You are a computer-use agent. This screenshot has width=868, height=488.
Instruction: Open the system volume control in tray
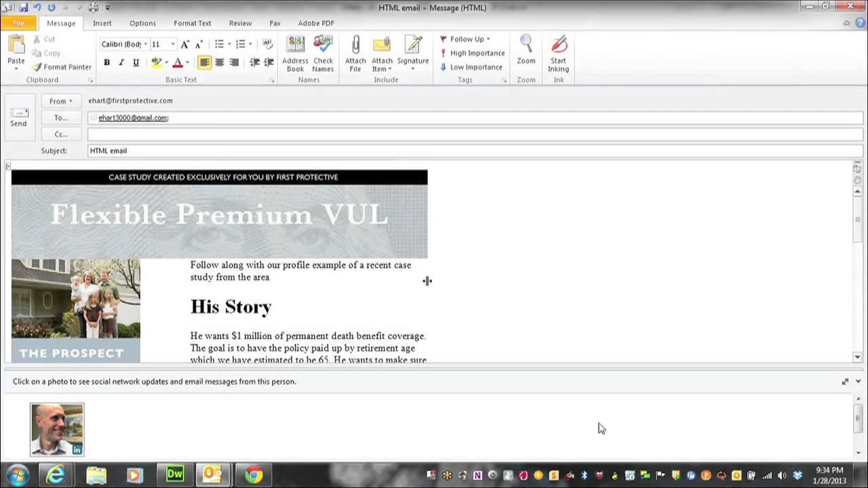782,476
